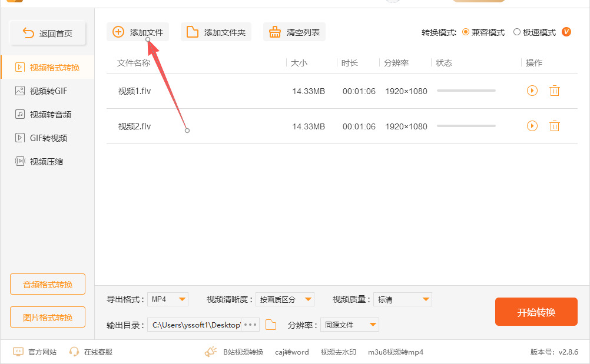This screenshot has width=590, height=364.
Task: Delete 视频2.flv with trash icon
Action: click(554, 126)
